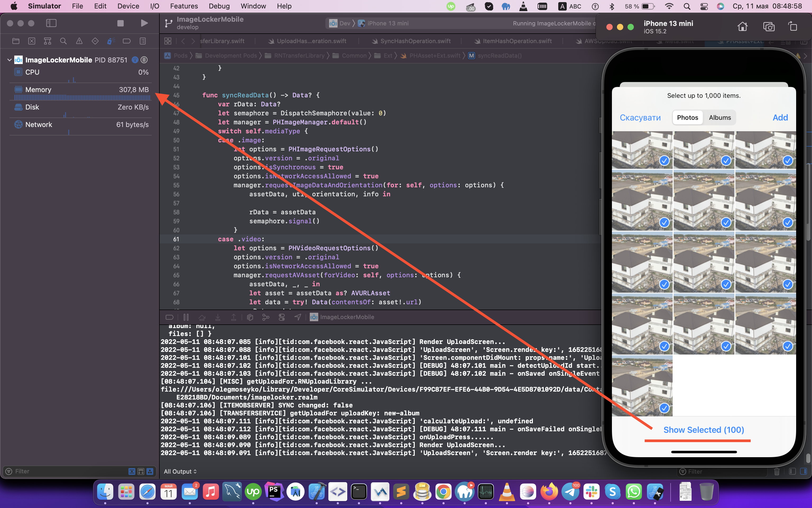Screen dimensions: 812x508
Task: Open the editor grid related items menu
Action: 168,41
